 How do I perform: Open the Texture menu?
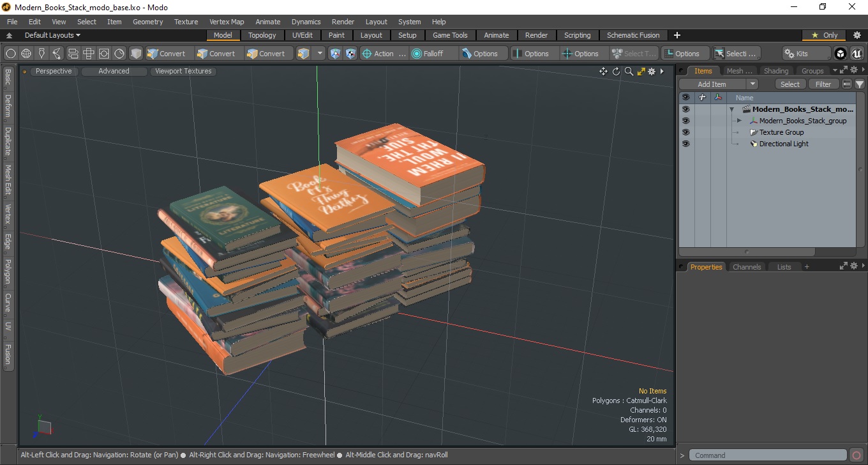[186, 22]
